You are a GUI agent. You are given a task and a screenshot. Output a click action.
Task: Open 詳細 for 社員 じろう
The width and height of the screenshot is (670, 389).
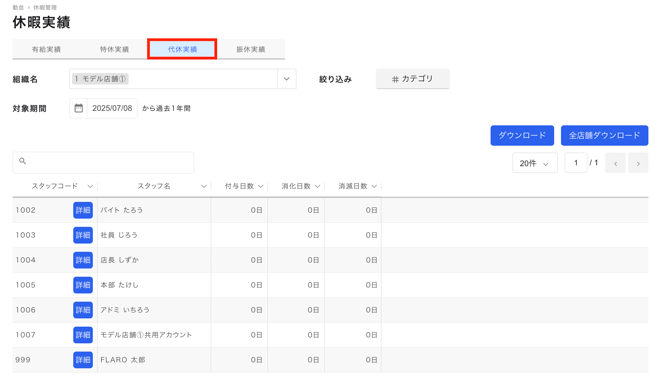click(83, 235)
